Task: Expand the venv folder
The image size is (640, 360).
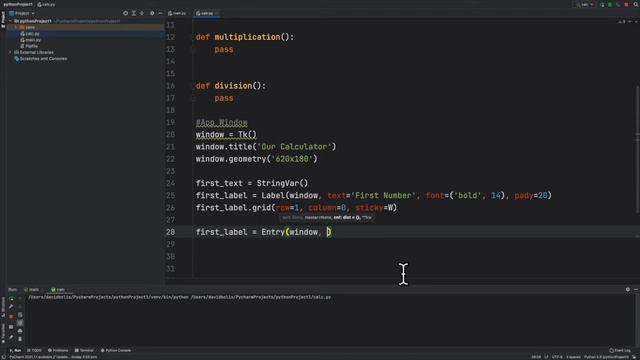Action: coord(16,27)
